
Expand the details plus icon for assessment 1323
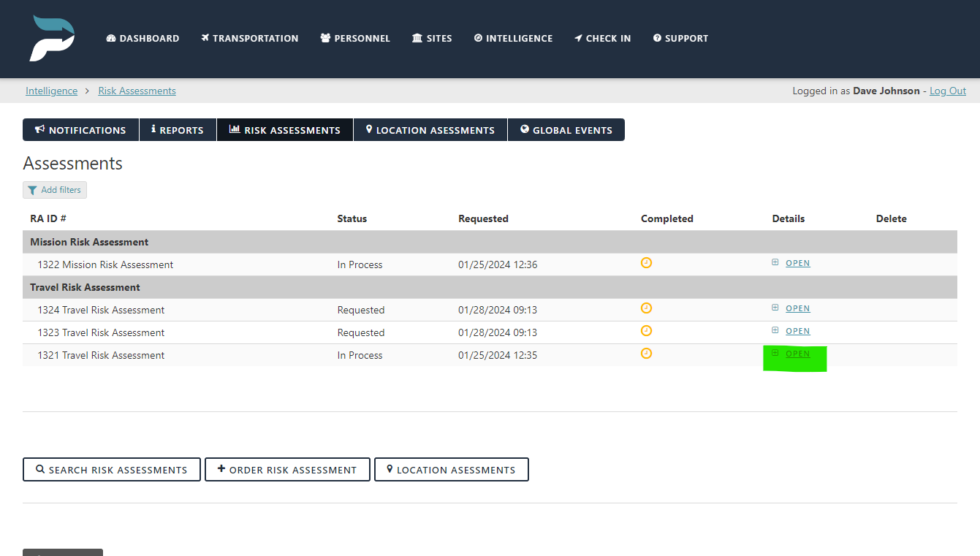point(775,330)
